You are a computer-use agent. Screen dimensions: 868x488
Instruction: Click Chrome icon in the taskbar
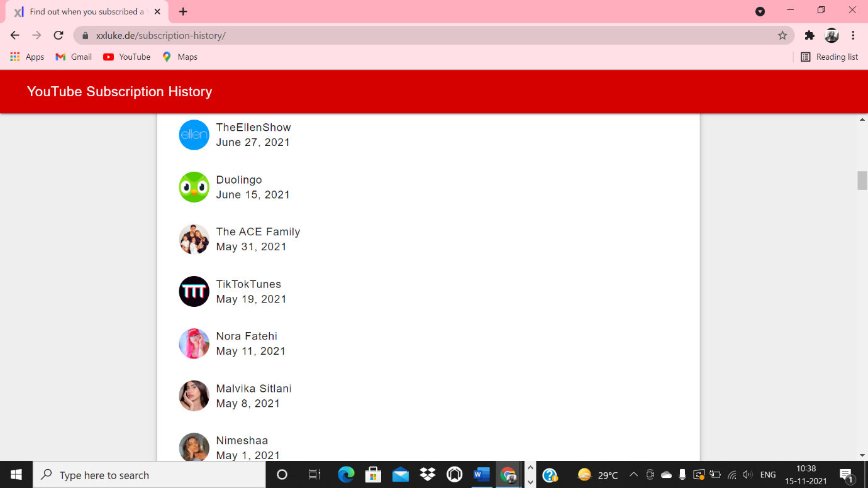pyautogui.click(x=508, y=475)
